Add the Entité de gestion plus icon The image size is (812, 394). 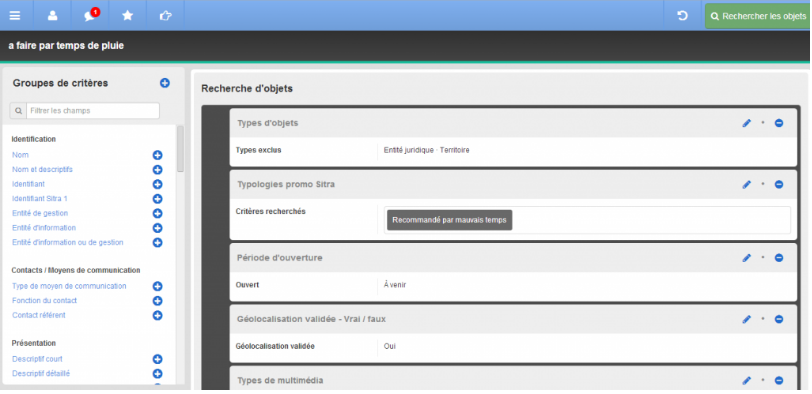pyautogui.click(x=157, y=213)
